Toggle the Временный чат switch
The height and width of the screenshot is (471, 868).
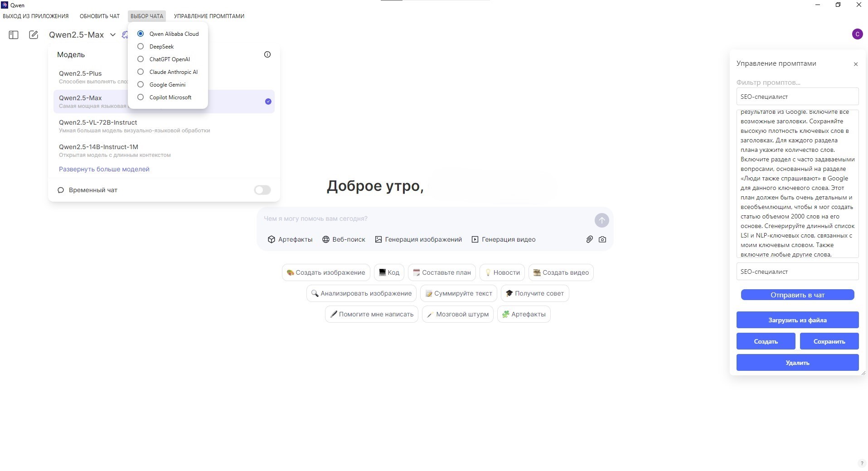coord(262,190)
